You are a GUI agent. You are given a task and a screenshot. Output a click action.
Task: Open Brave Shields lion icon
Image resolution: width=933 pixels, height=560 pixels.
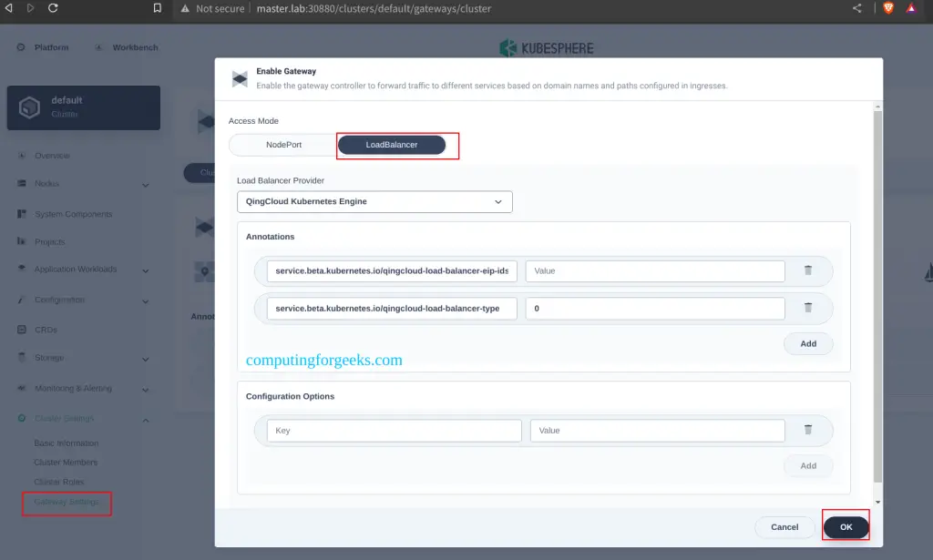click(x=888, y=8)
